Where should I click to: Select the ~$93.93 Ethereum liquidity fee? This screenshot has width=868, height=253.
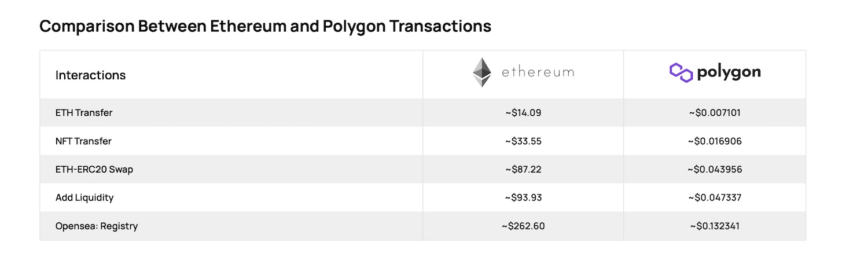[x=523, y=198]
